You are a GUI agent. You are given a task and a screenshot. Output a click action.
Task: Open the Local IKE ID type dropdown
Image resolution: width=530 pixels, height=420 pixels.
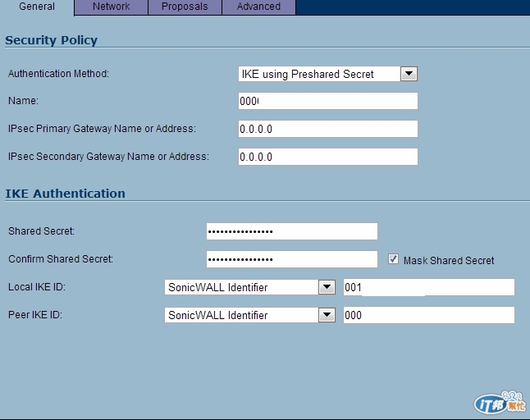(x=249, y=287)
